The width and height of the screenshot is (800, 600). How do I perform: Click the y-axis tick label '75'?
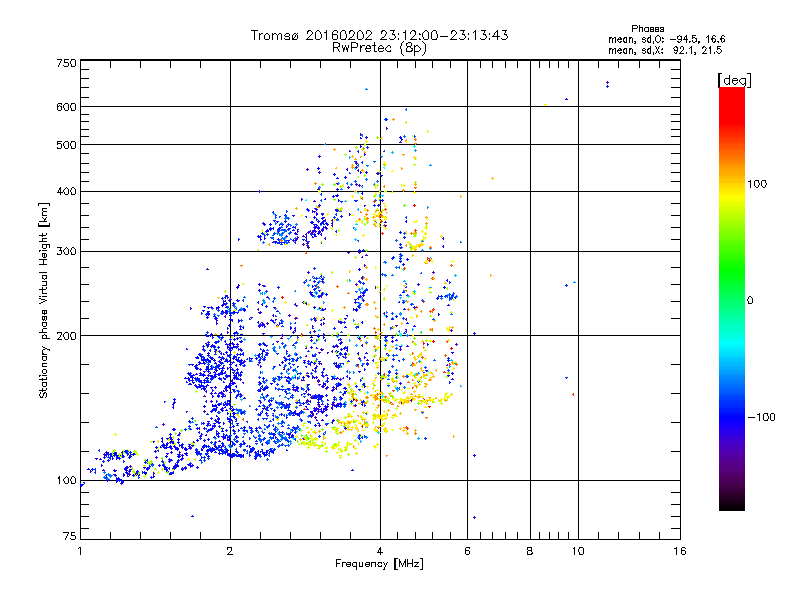tap(70, 536)
